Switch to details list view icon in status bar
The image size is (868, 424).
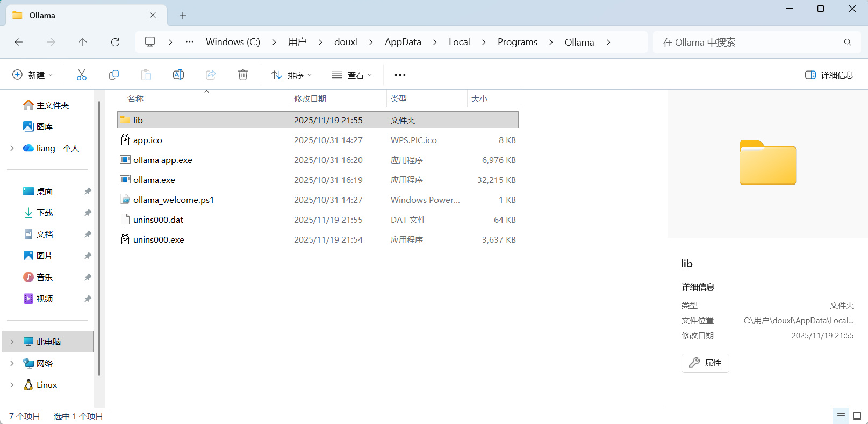841,416
